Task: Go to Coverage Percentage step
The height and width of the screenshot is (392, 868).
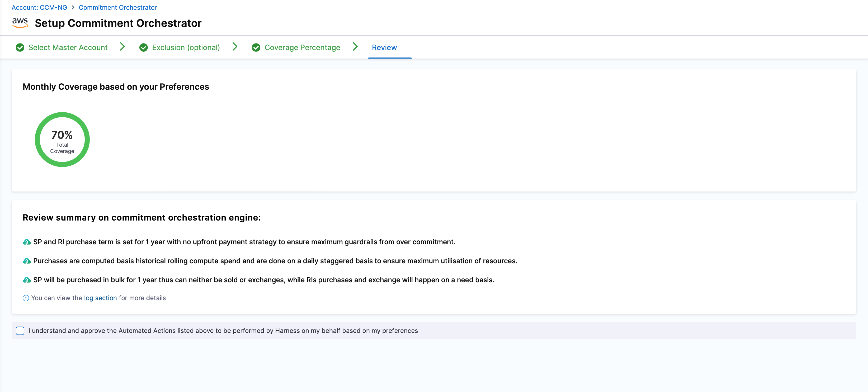Action: 302,47
